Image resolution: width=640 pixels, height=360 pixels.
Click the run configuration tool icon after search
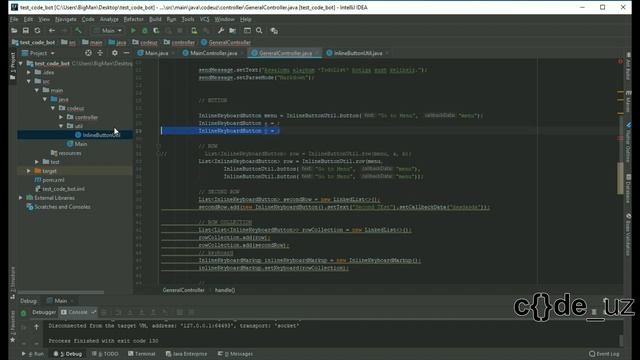pos(274,31)
